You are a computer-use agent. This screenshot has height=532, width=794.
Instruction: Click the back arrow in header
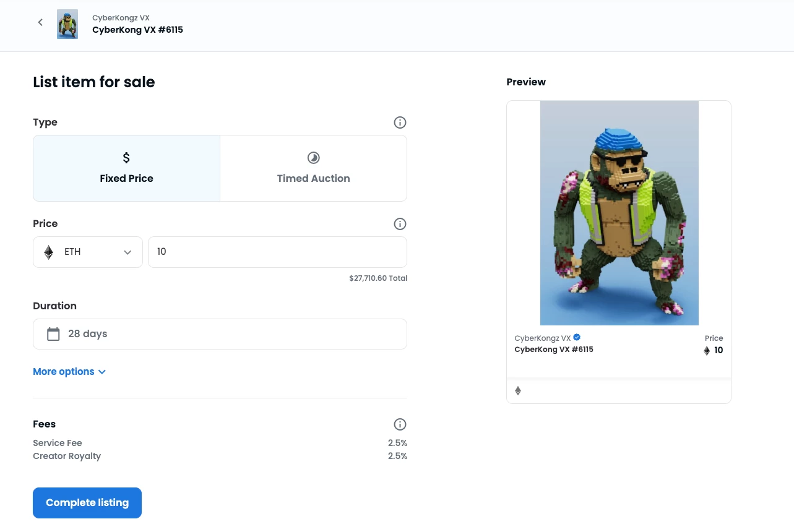coord(40,22)
